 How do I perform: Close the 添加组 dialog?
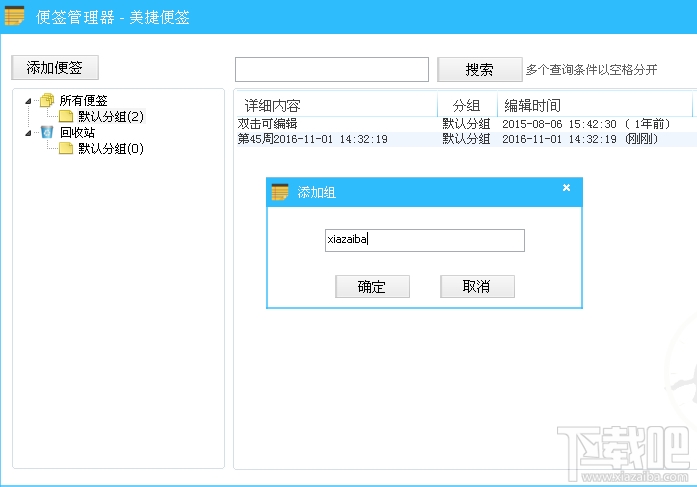[x=566, y=188]
